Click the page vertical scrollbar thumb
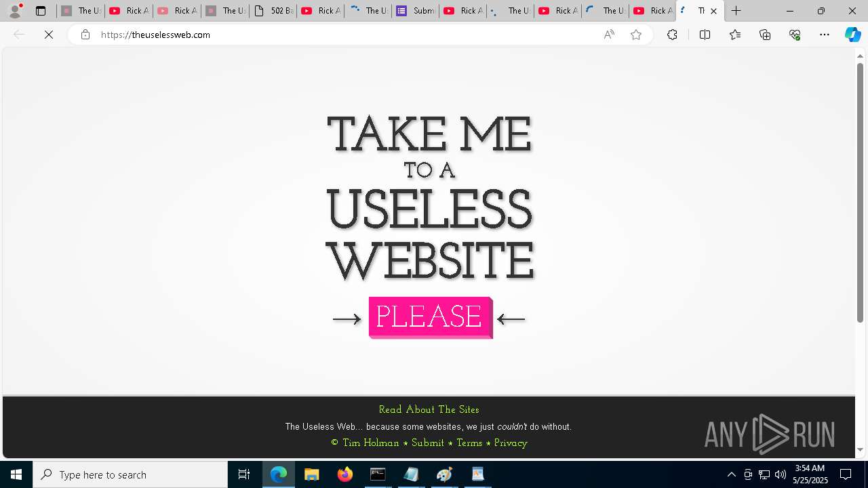This screenshot has width=868, height=488. point(860,192)
